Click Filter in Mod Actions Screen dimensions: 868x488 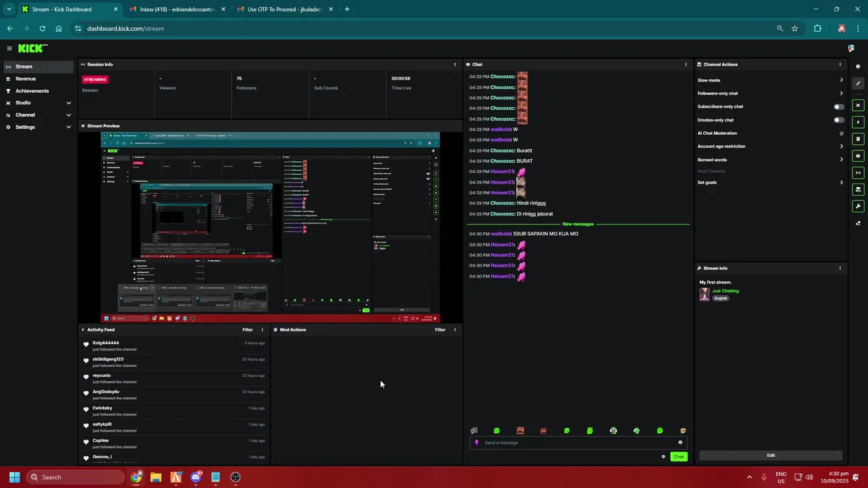(440, 330)
